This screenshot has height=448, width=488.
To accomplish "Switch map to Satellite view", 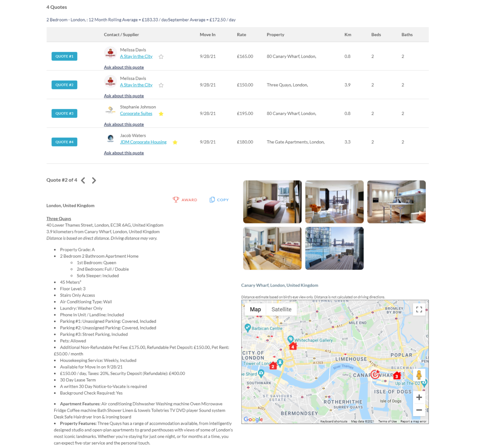I will click(281, 309).
